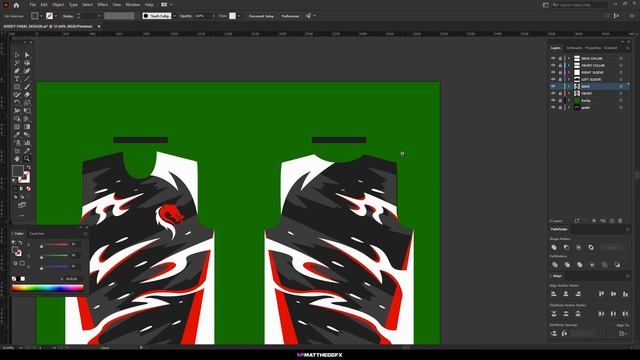Select the BACK layer row

point(589,87)
